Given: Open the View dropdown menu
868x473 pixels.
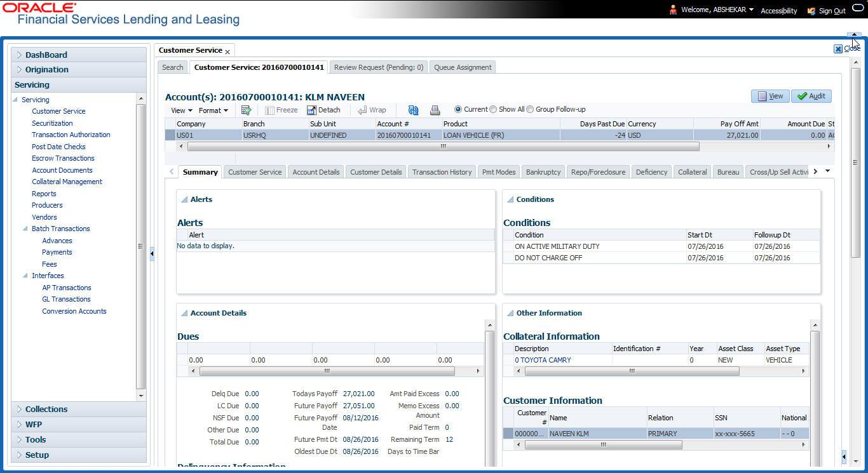Looking at the screenshot, I should [x=181, y=110].
